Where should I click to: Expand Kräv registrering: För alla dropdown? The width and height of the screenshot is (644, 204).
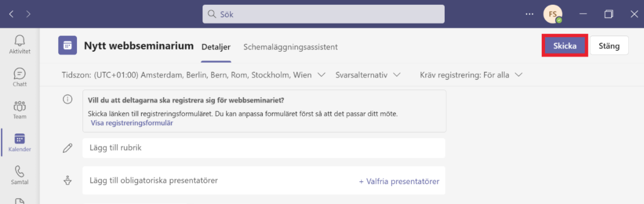(471, 75)
